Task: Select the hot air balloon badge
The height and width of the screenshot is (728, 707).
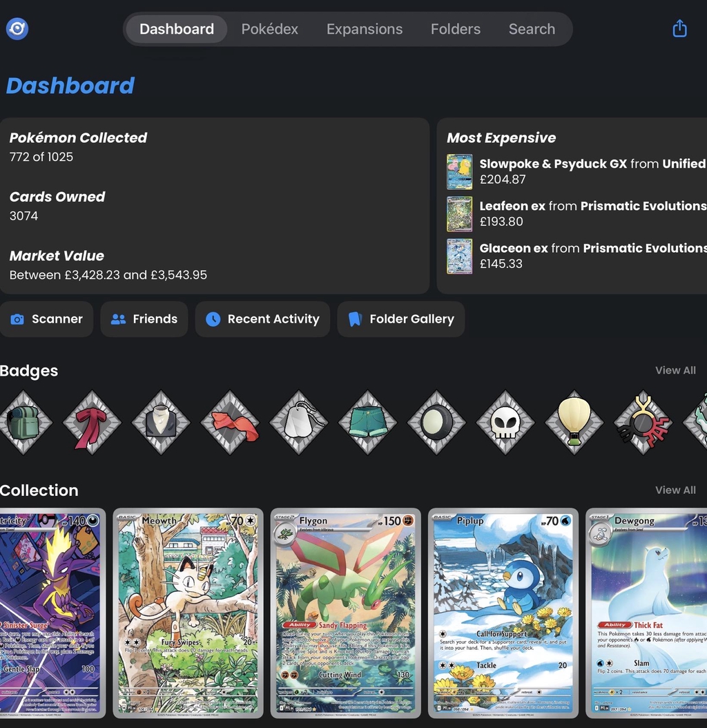Action: point(574,422)
